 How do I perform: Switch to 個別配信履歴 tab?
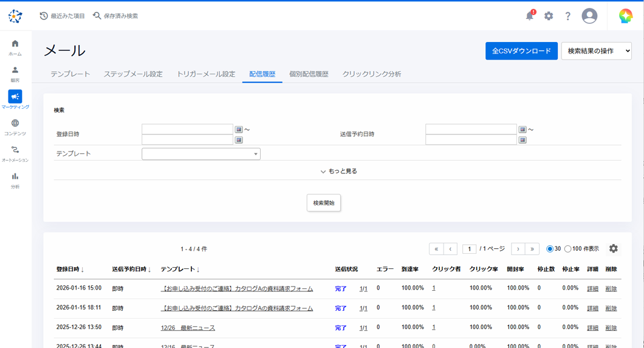[309, 74]
